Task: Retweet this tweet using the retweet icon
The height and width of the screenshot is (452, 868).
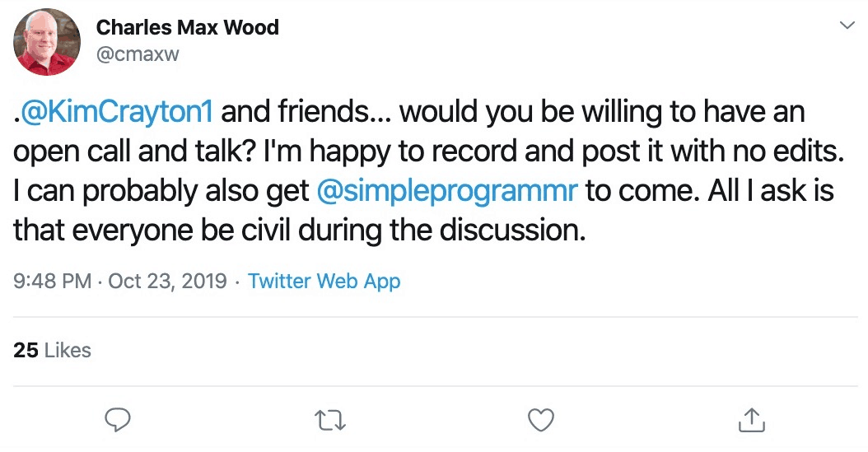Action: (330, 421)
